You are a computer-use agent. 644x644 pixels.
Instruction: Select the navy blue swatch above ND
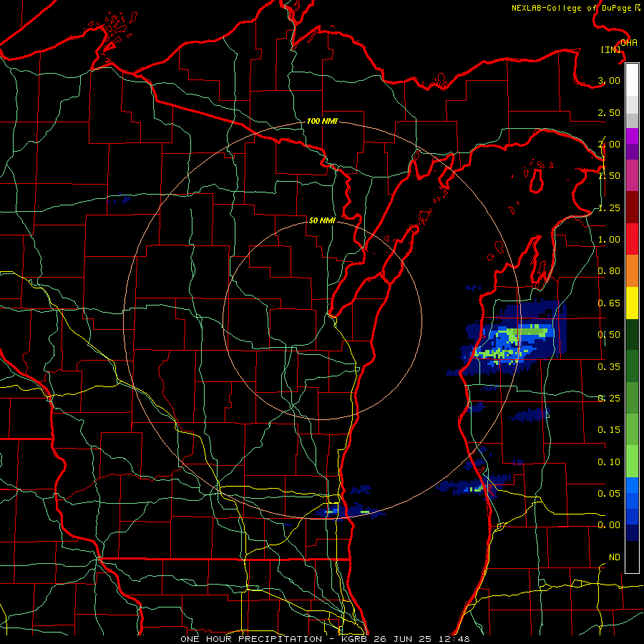(x=632, y=532)
